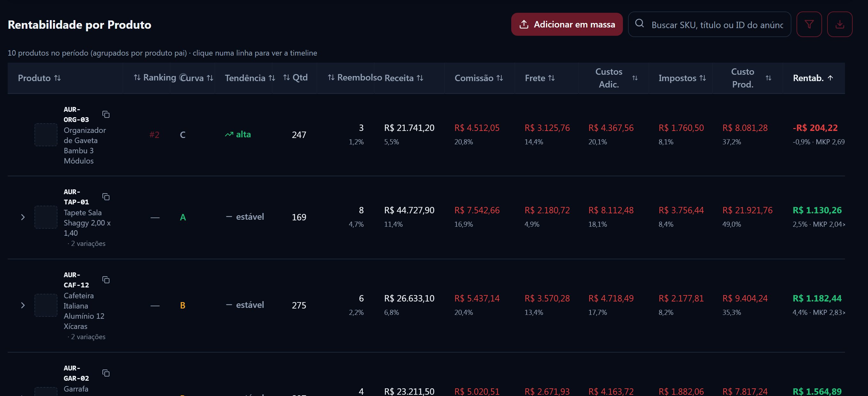Click taxes value R$ 1.760,50
This screenshot has height=396, width=868.
681,128
